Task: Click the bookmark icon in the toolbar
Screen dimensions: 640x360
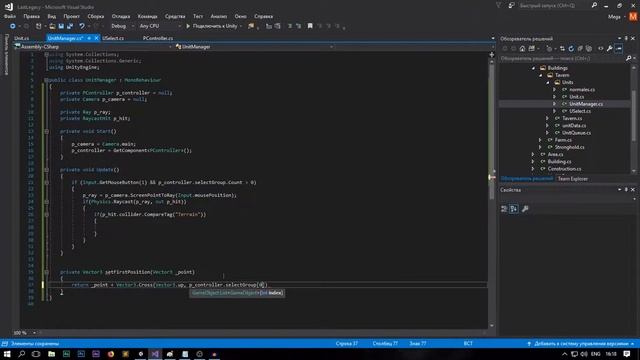Action: pyautogui.click(x=310, y=26)
